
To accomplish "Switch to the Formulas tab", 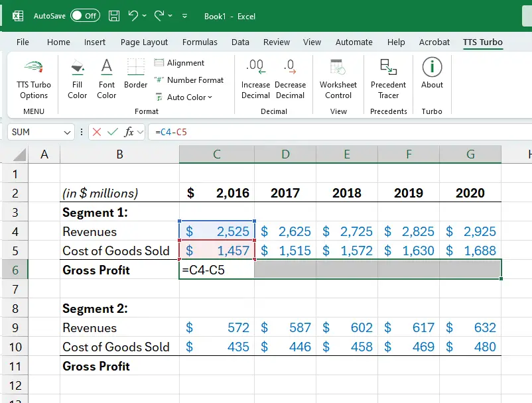I will 200,42.
